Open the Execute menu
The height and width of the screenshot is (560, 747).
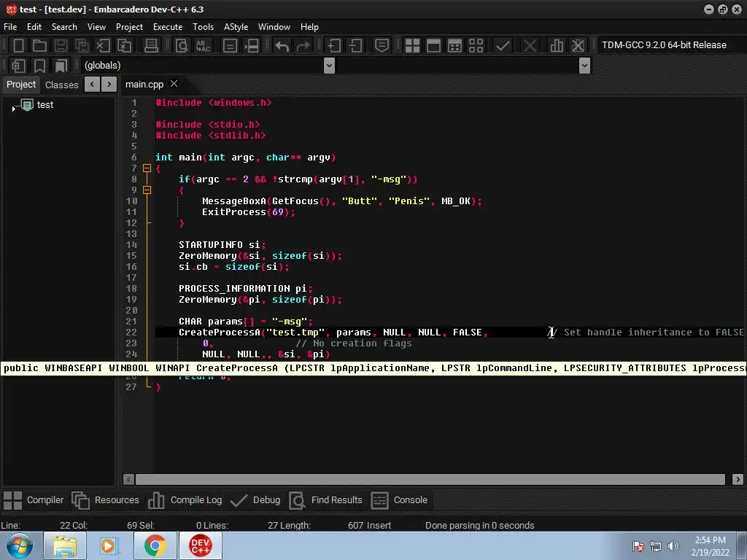(x=168, y=27)
